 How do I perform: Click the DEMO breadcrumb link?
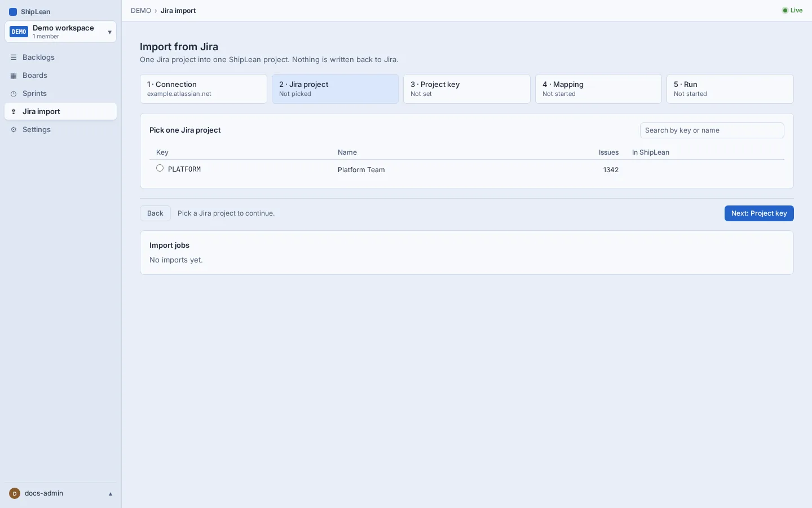coord(141,11)
